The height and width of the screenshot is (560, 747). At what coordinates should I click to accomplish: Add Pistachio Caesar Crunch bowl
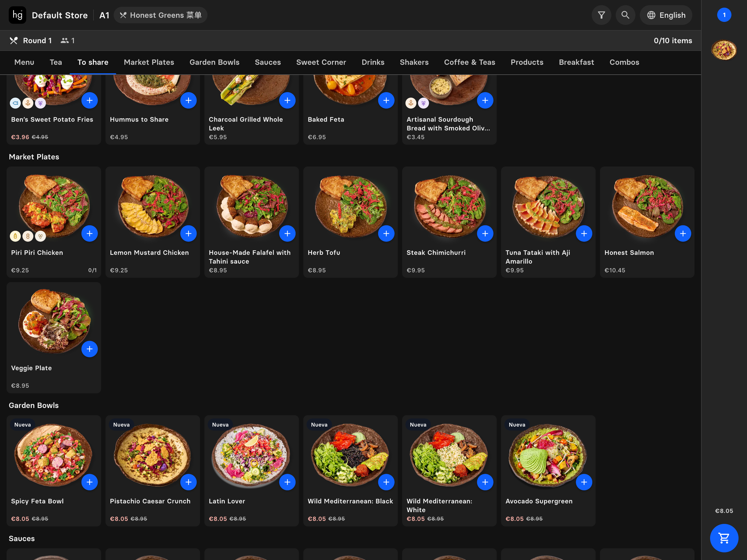188,482
